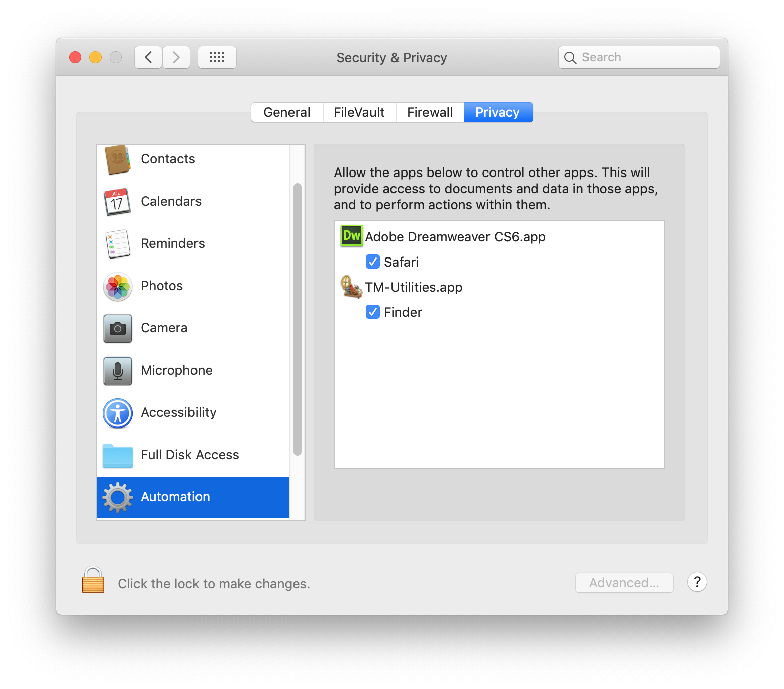The image size is (784, 689).
Task: Click the Reminders list icon
Action: [118, 244]
